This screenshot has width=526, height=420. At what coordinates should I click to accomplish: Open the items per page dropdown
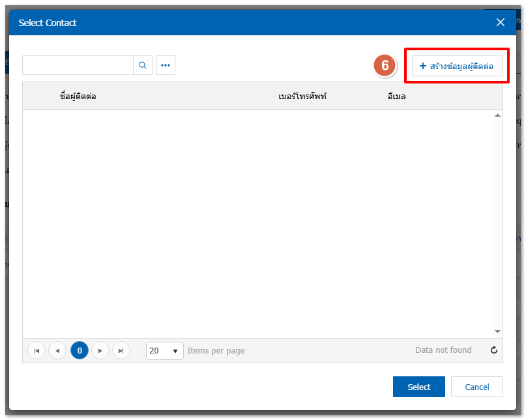165,350
